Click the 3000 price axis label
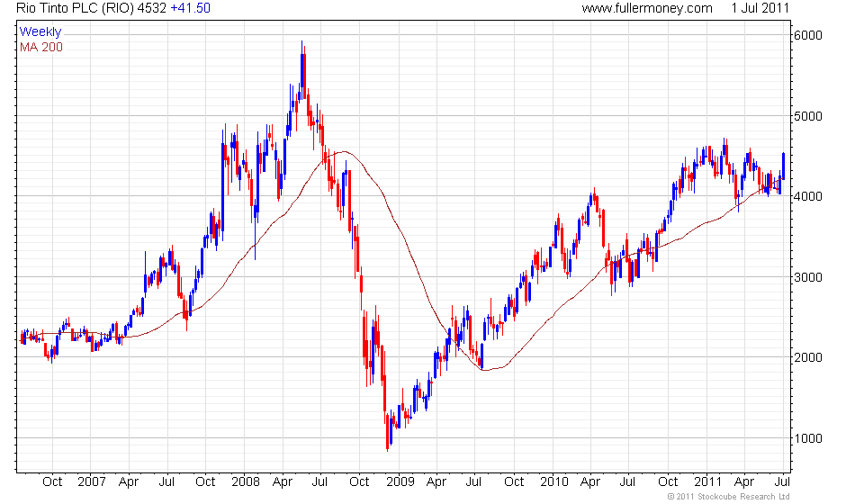 point(808,277)
